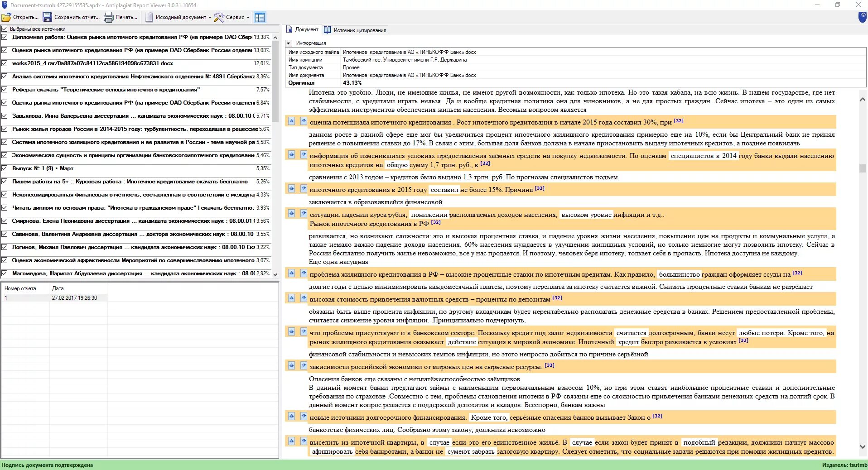This screenshot has width=868, height=470.
Task: Select 'Тип документа Прочее' row
Action: click(575, 67)
